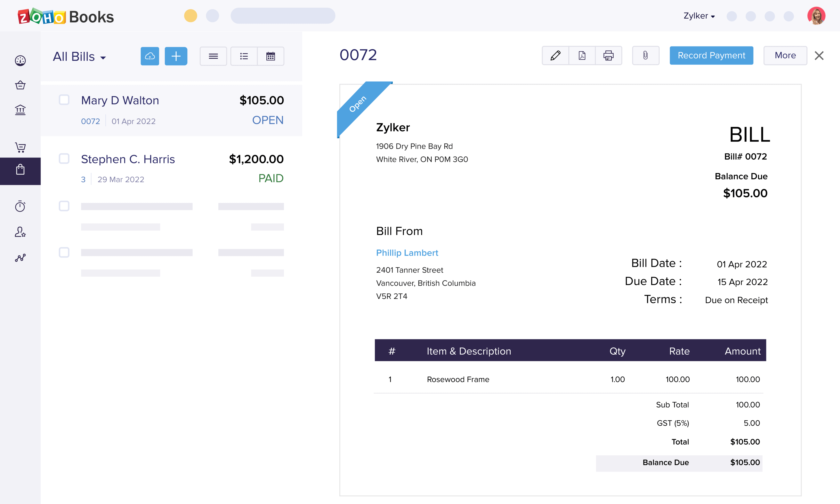Open the user profile avatar
The height and width of the screenshot is (504, 840).
click(816, 16)
